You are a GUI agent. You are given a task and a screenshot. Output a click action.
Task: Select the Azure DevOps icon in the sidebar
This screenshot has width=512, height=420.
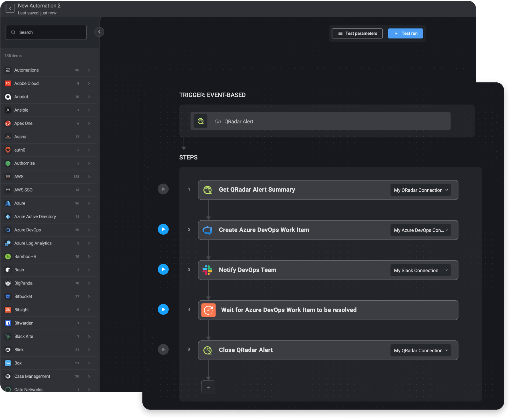click(x=8, y=230)
